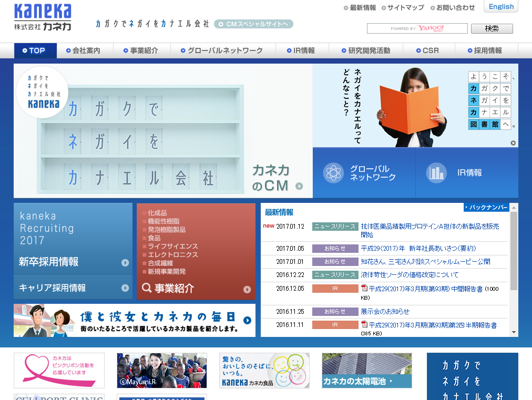Click the PDF icon for 第2四半期報告書
The height and width of the screenshot is (400, 532).
click(x=364, y=324)
